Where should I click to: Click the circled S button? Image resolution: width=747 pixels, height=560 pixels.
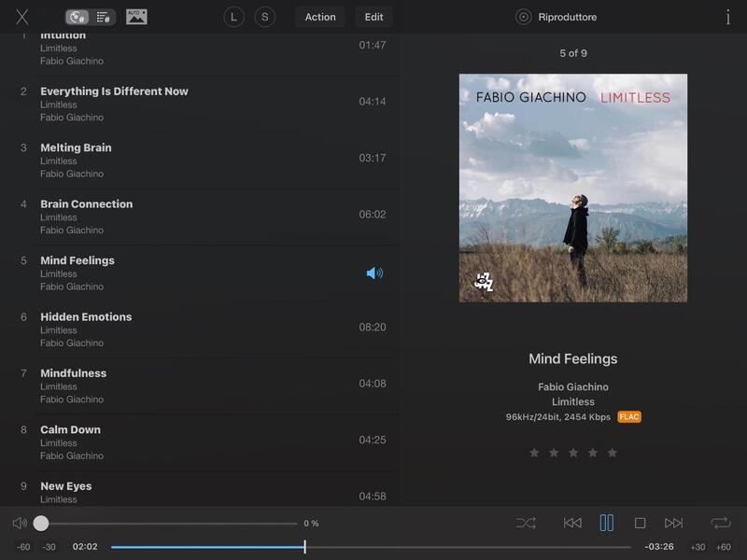265,17
